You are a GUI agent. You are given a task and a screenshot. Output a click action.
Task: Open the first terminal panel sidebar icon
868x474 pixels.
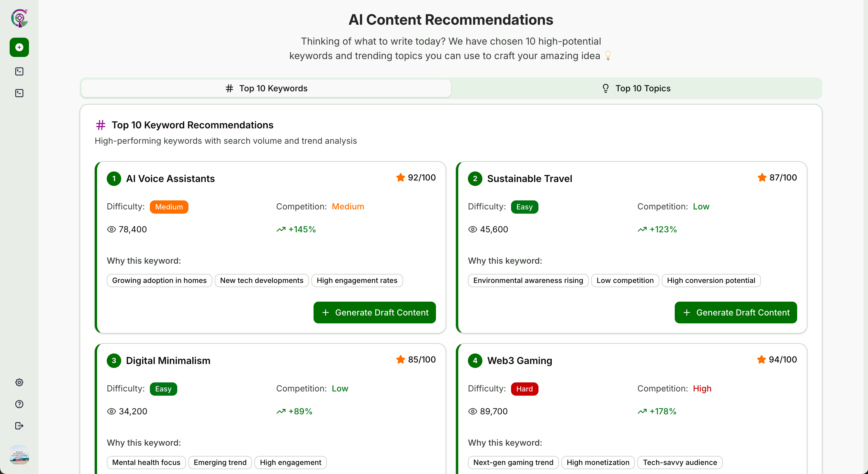(19, 71)
